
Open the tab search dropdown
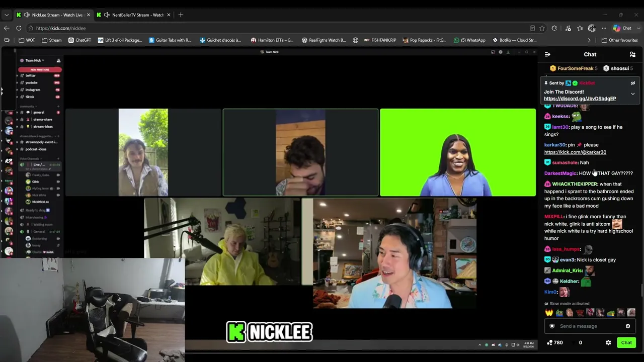pyautogui.click(x=7, y=15)
